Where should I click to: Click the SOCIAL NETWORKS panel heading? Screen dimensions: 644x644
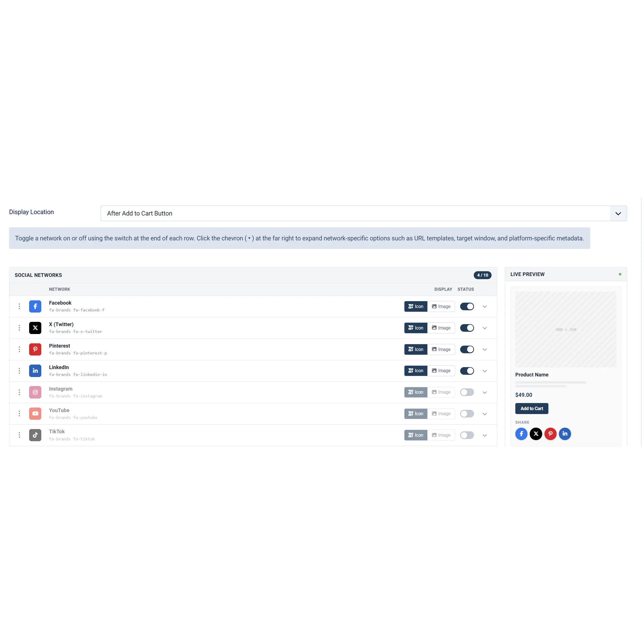tap(38, 275)
